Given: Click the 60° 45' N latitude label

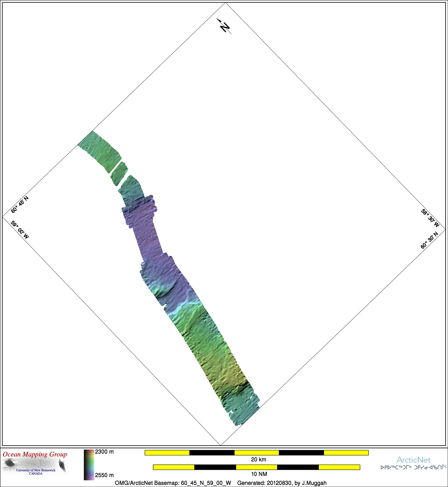Looking at the screenshot, I should coord(20,204).
